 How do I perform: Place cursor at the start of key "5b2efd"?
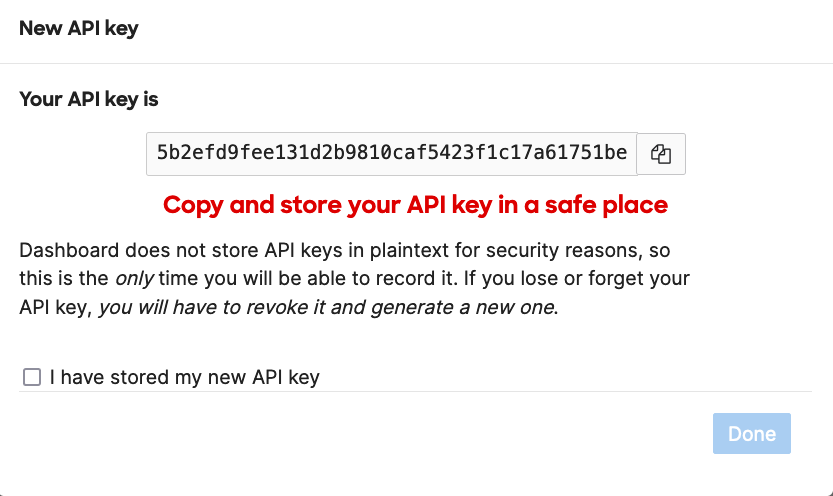pos(159,154)
